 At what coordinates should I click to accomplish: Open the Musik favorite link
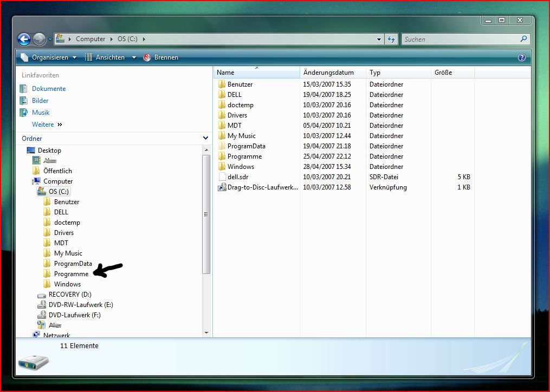pyautogui.click(x=41, y=113)
